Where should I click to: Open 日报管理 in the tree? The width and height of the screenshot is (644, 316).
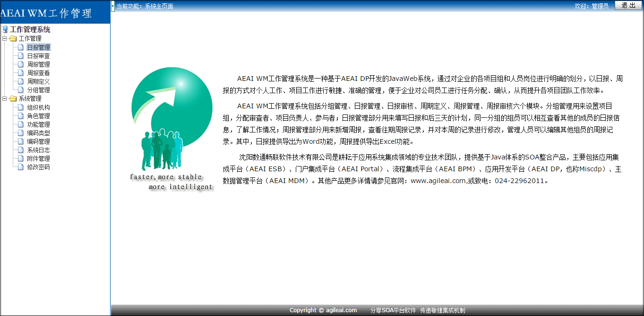click(38, 47)
